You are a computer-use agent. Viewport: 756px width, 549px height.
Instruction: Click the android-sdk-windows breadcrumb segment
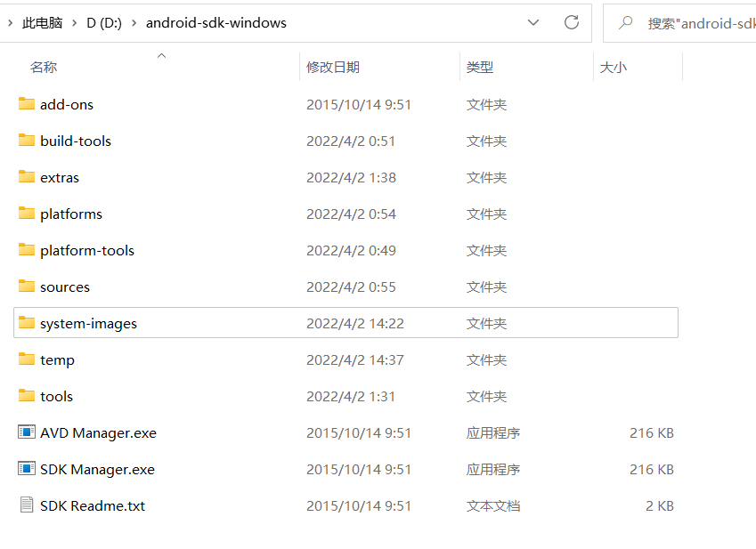216,22
